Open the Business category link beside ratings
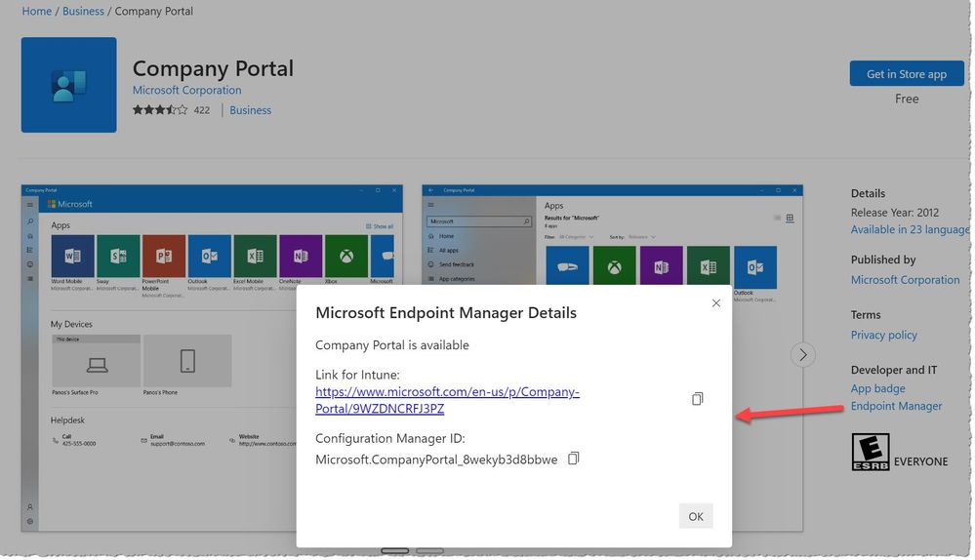Image resolution: width=975 pixels, height=560 pixels. click(x=250, y=110)
